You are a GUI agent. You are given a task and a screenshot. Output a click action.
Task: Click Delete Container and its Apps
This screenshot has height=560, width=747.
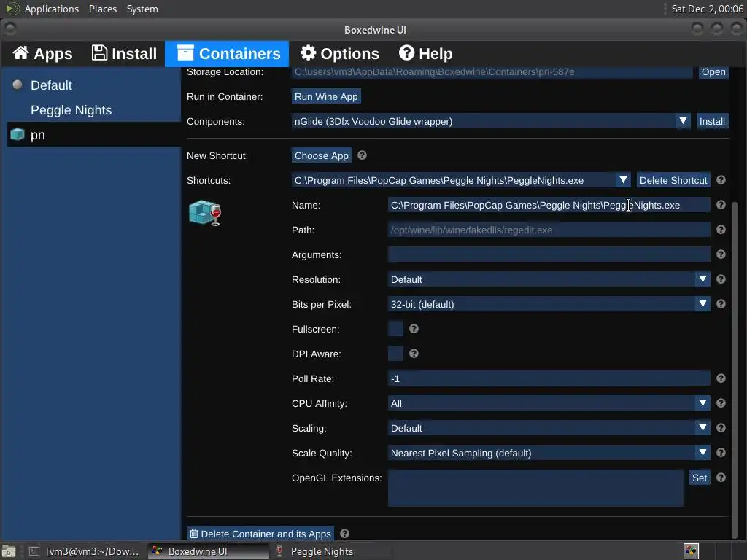pos(260,534)
